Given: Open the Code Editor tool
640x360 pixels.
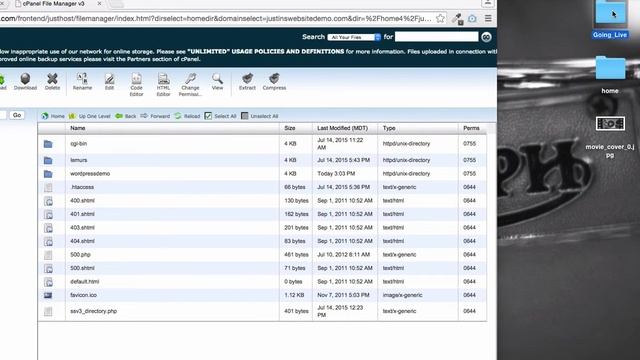Looking at the screenshot, I should click(x=136, y=84).
